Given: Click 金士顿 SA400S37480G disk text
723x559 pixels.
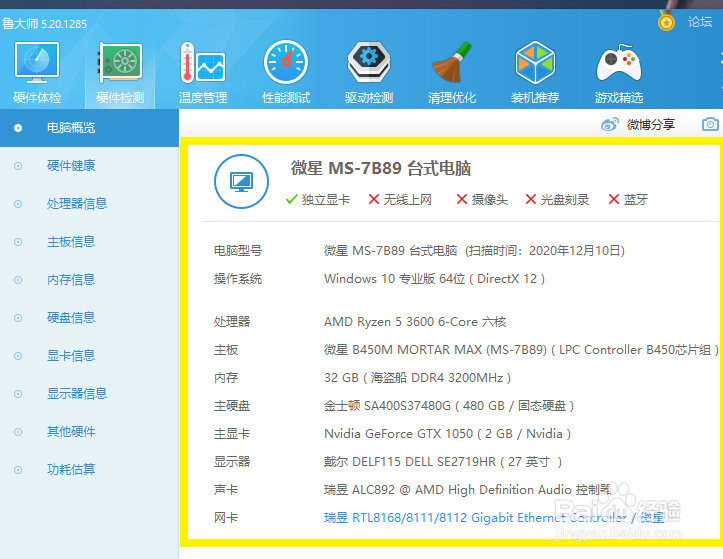Looking at the screenshot, I should [x=449, y=406].
